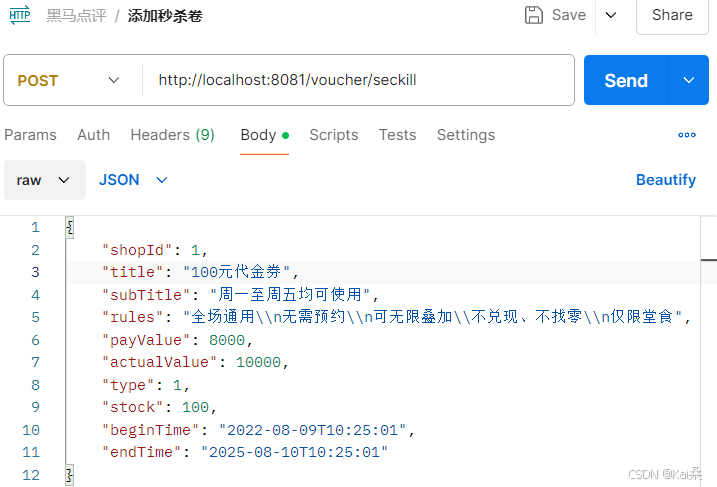
Task: Open the three-dots more options menu
Action: 687,135
